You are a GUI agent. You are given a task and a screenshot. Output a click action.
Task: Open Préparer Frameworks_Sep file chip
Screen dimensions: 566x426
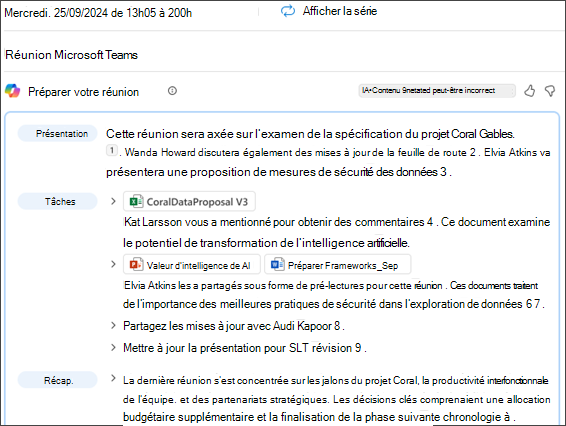338,265
